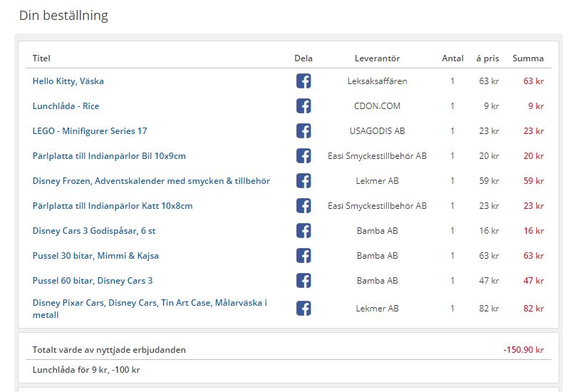
Task: Click Lekmer AB in Disney Frozen row
Action: click(x=378, y=181)
